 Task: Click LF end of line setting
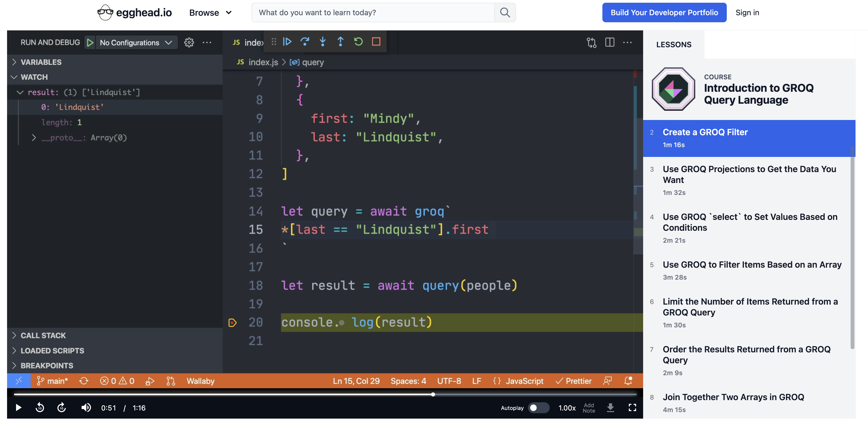pos(476,381)
